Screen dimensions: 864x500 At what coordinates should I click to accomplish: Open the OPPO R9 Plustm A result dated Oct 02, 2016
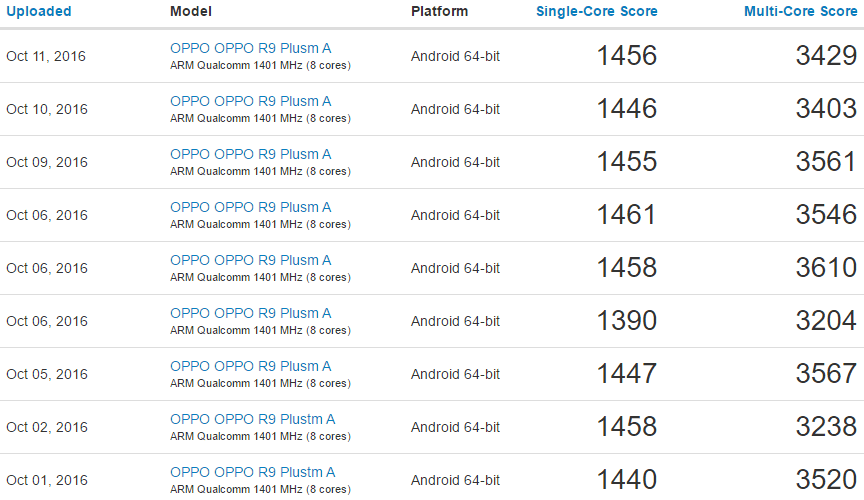(252, 419)
